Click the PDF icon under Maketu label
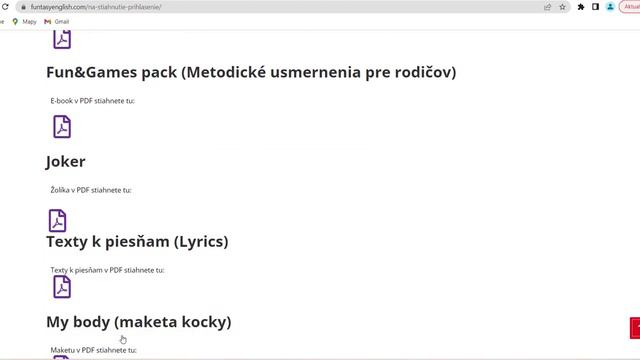The image size is (640, 360). click(x=62, y=358)
